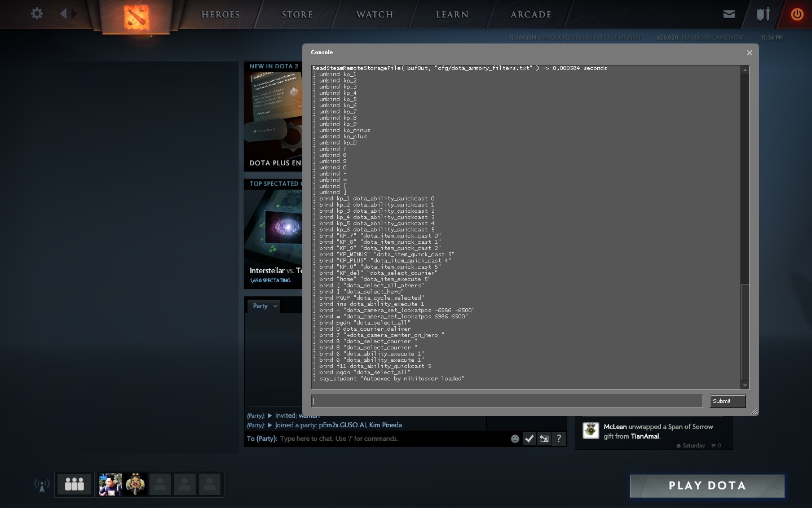The height and width of the screenshot is (508, 812).
Task: Click the chat pop-out window icon
Action: (x=544, y=439)
